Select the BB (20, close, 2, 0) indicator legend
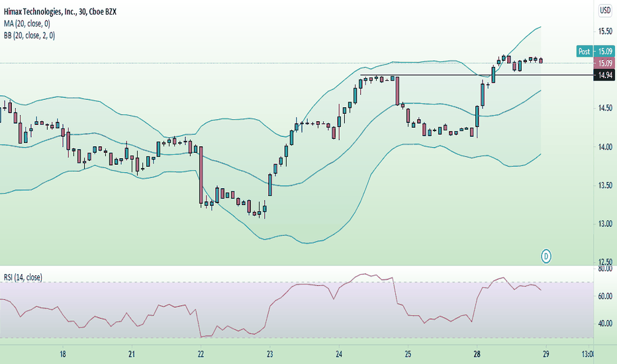This screenshot has width=617, height=364. coord(30,36)
